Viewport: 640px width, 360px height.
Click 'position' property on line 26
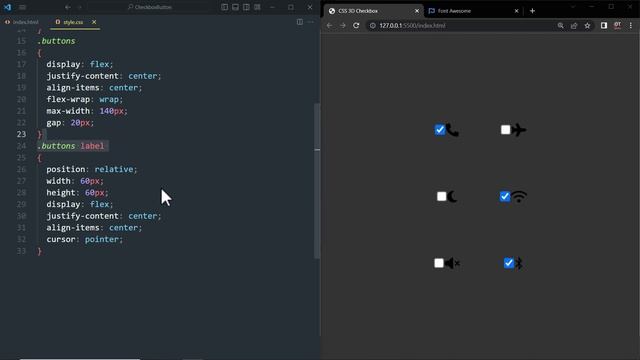pos(65,169)
